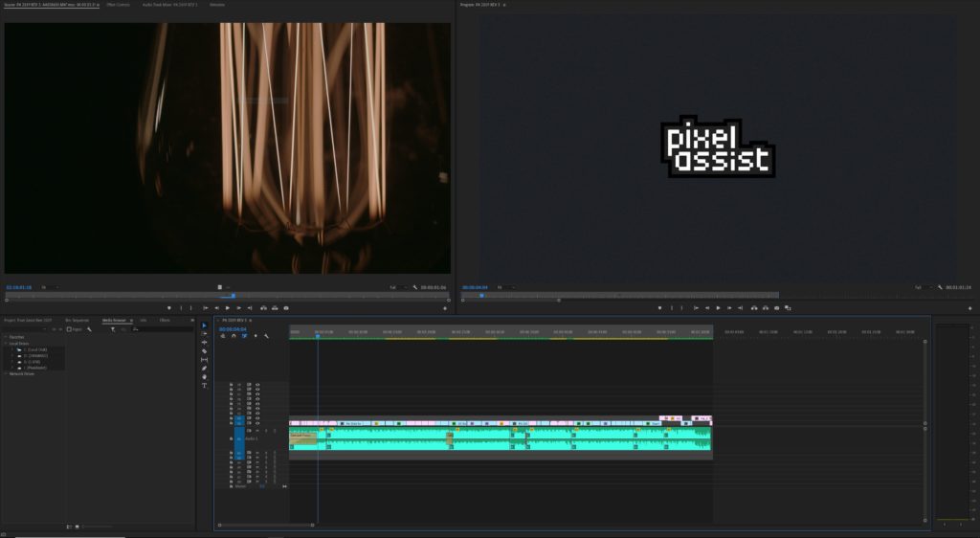980x538 pixels.
Task: Open Timeline display settings wrench
Action: (x=266, y=336)
